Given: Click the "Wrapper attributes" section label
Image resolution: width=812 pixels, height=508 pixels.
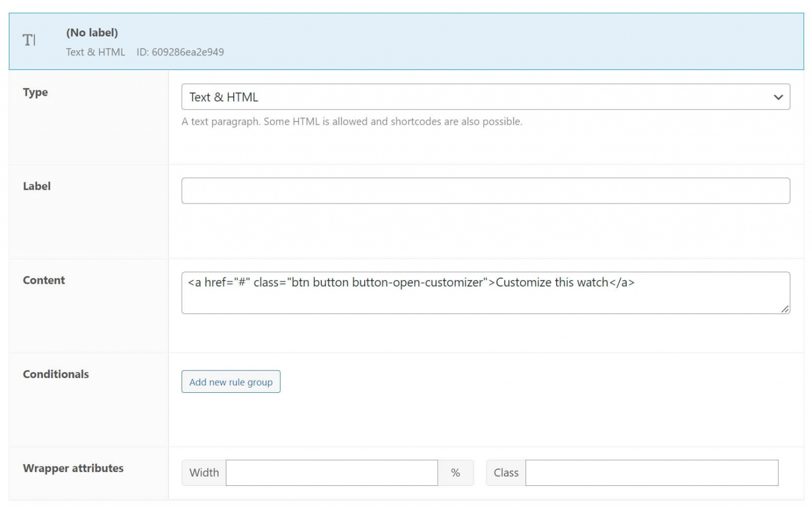Looking at the screenshot, I should click(x=73, y=468).
